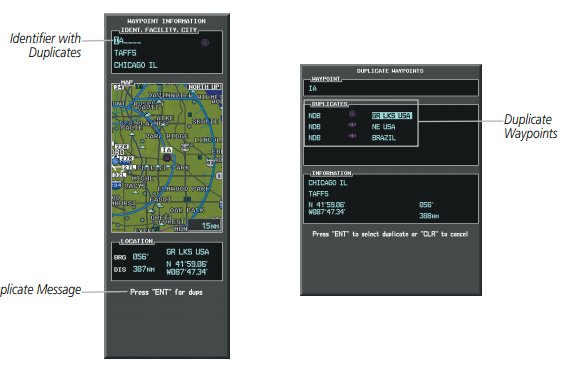Click the IA identifier entry field

coord(127,41)
